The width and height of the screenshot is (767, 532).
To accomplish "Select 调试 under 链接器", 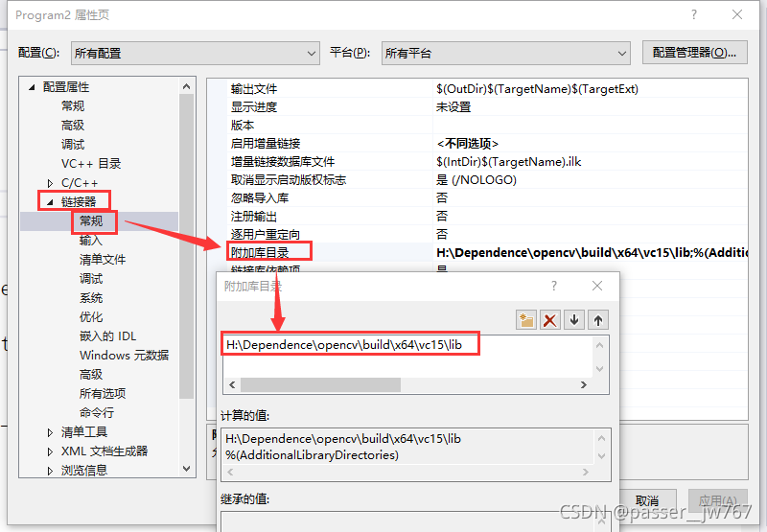I will click(91, 279).
